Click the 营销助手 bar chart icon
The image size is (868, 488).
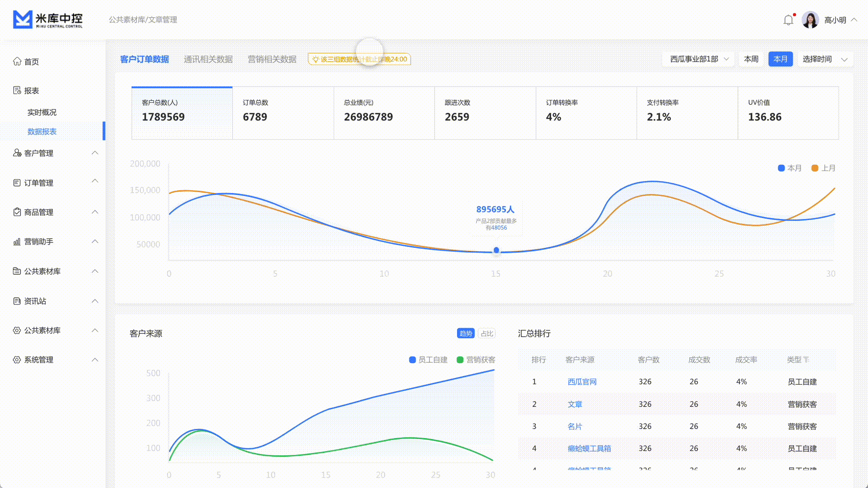(17, 242)
